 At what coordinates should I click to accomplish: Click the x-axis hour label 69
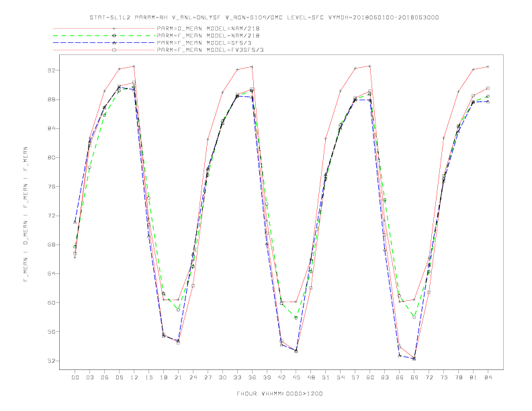click(414, 377)
